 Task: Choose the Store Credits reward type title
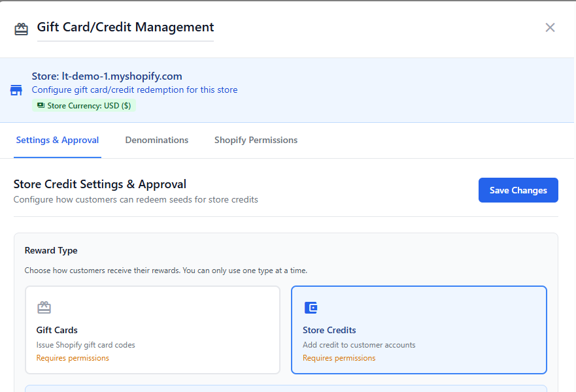(x=330, y=330)
